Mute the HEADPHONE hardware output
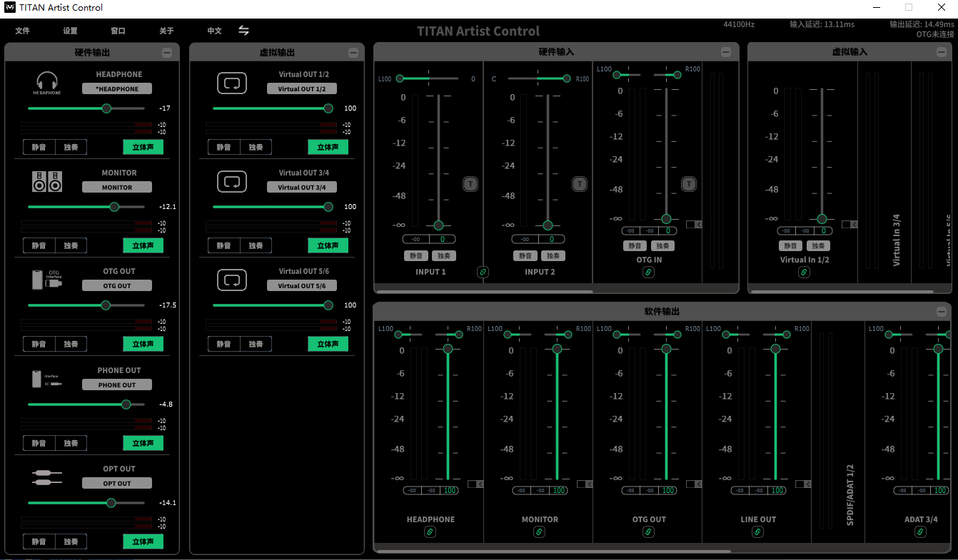 coord(39,147)
